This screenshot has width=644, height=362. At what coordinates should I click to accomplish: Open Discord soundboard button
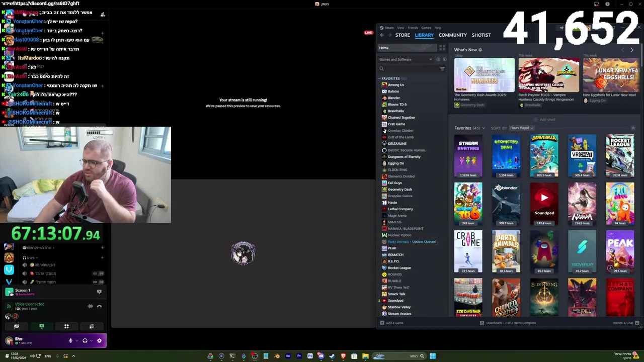coord(92,326)
